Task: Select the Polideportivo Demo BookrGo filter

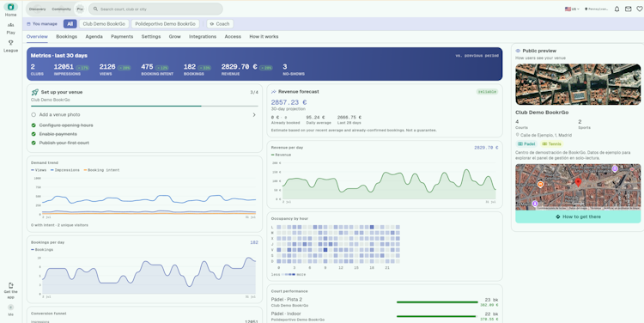Action: coord(166,24)
